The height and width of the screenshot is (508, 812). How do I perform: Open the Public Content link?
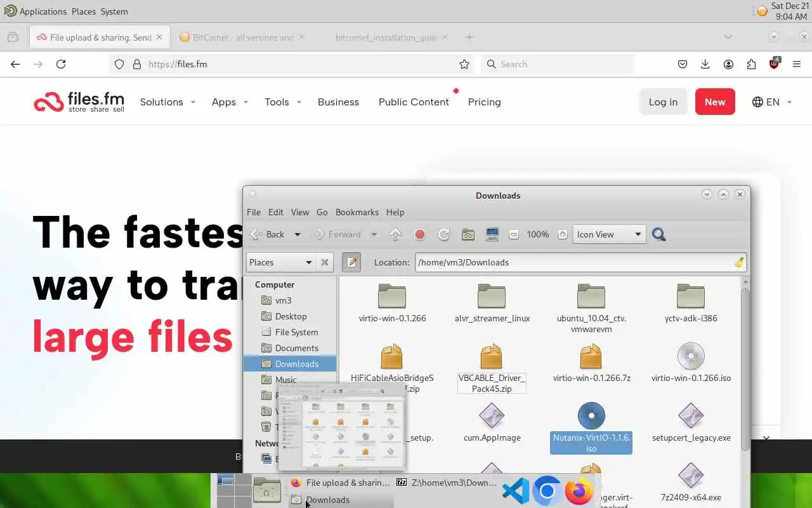(414, 102)
